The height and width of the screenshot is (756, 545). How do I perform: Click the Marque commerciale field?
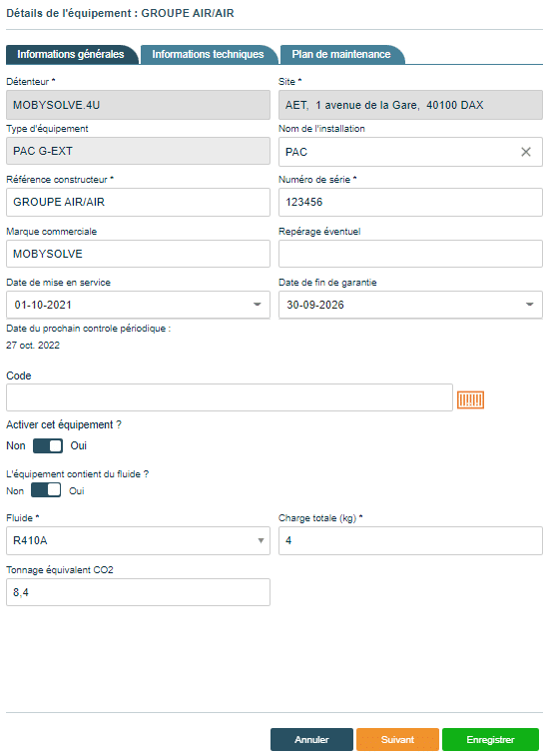(138, 254)
